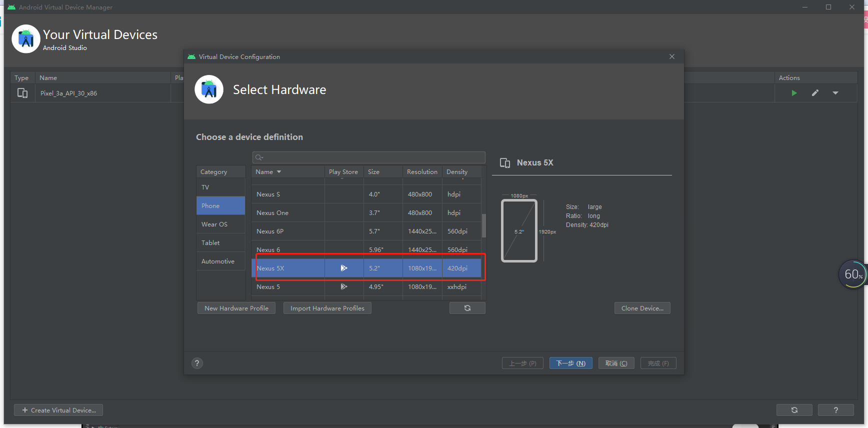Open actions dropdown arrow for Pixel_3a_API_30_x86
The width and height of the screenshot is (868, 428).
(x=835, y=93)
